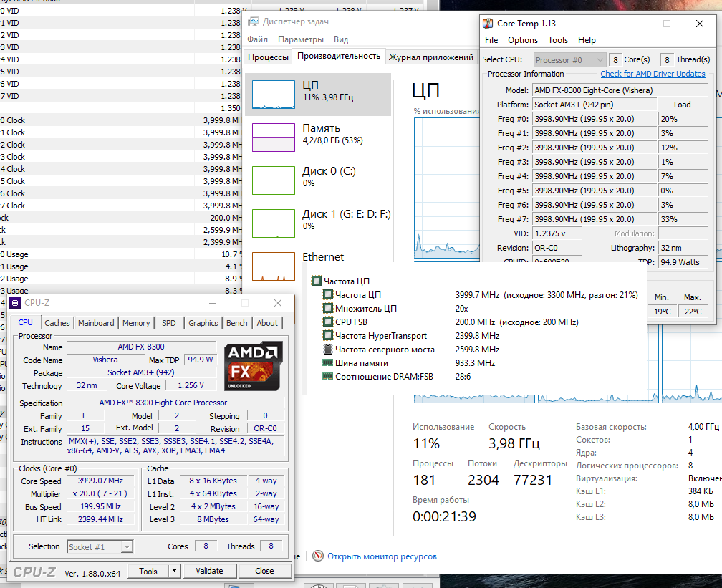The image size is (722, 588).
Task: Click the Task Manager title bar icon
Action: [x=254, y=21]
